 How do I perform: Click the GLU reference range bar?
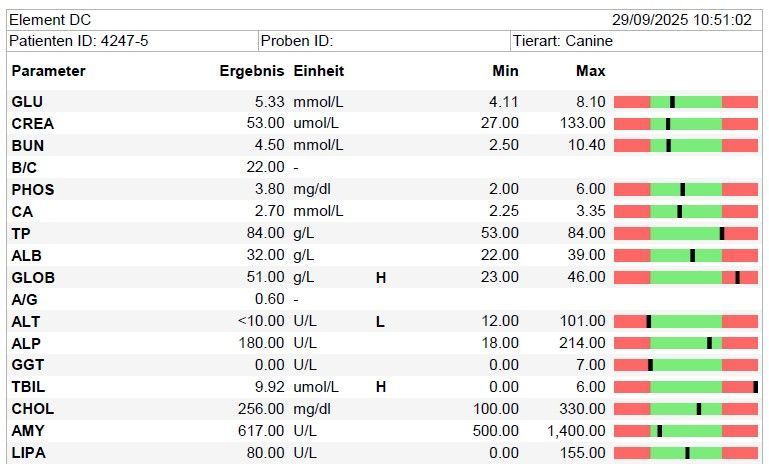pos(685,102)
